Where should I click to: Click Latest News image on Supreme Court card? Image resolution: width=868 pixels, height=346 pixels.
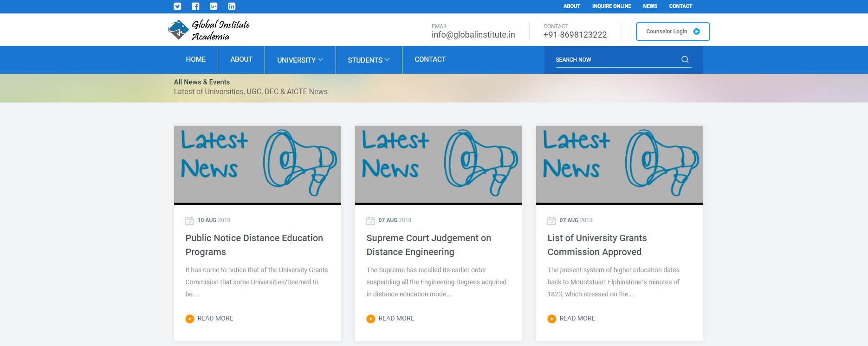click(439, 165)
